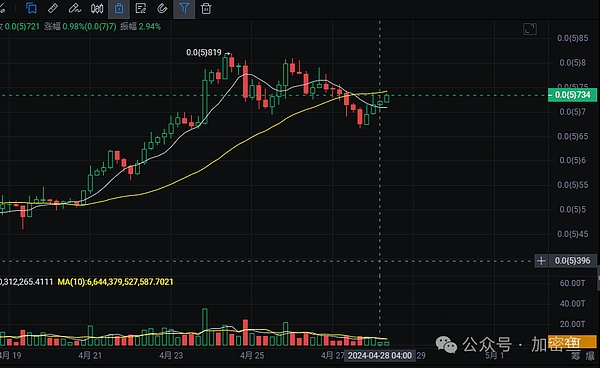The height and width of the screenshot is (368, 600).
Task: Click the 0.0{5}65 price axis label
Action: click(x=572, y=136)
